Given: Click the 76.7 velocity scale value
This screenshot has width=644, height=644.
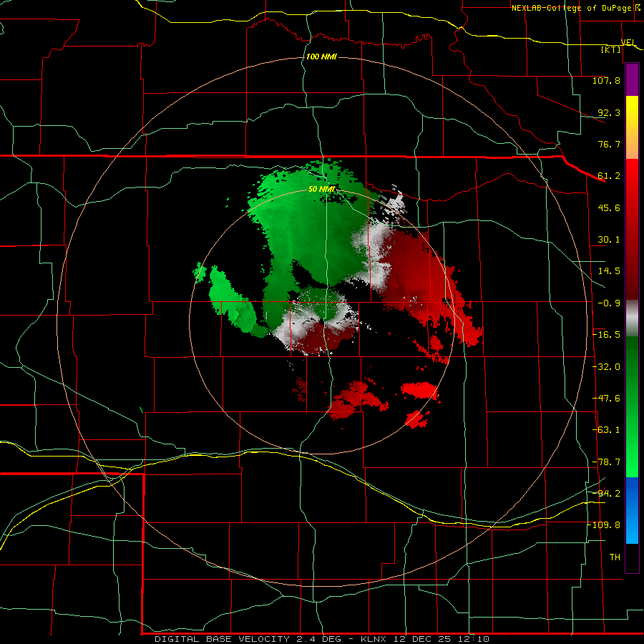Looking at the screenshot, I should click(x=609, y=144).
